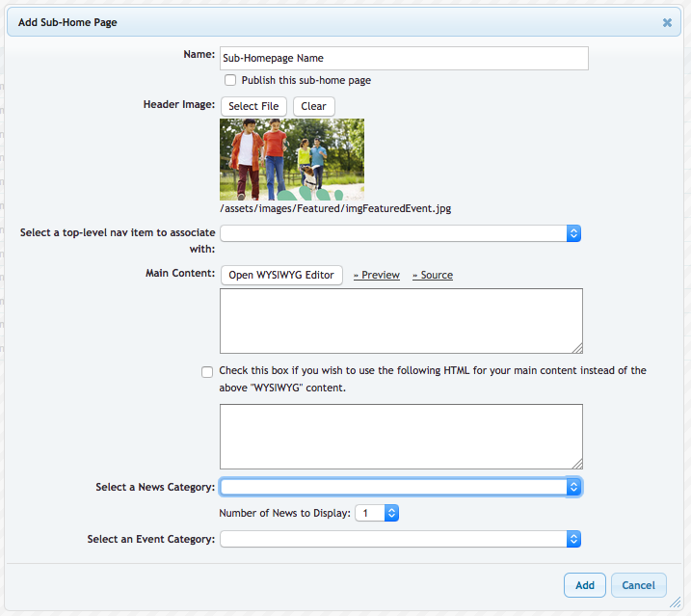The height and width of the screenshot is (616, 691).
Task: Cancel the sub-home page dialog
Action: pos(638,585)
